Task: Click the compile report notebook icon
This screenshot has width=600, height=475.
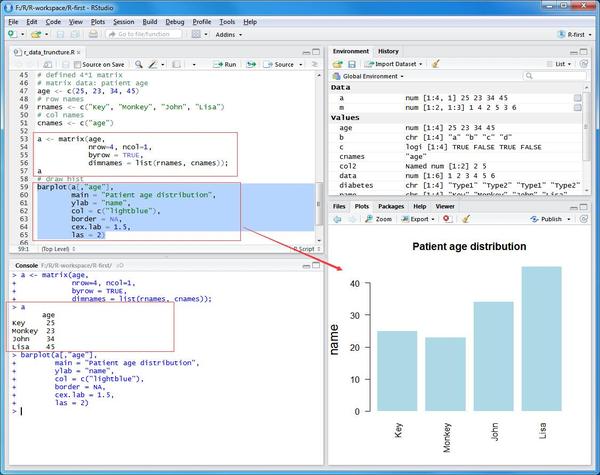Action: (176, 64)
